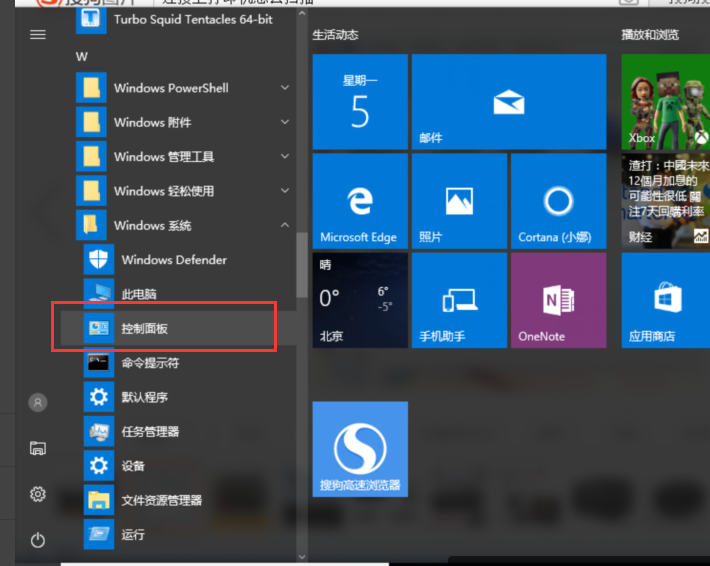The width and height of the screenshot is (710, 566).
Task: Launch the Microsoft Edge tile
Action: (x=360, y=201)
